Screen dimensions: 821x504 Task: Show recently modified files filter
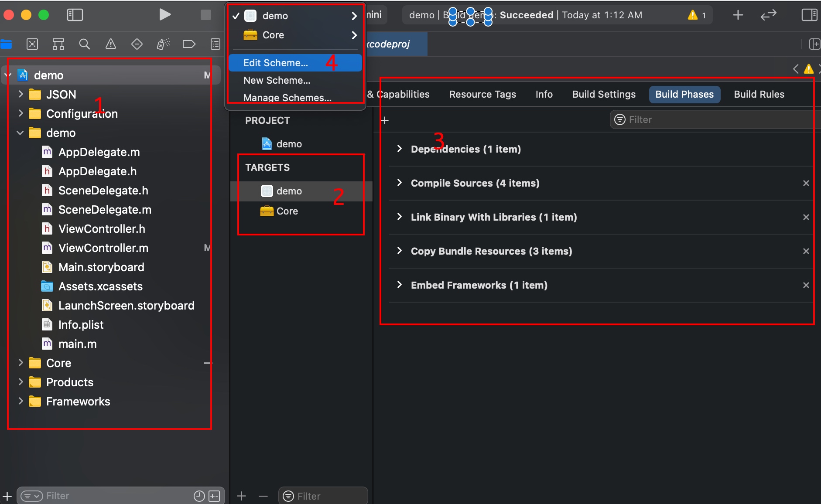point(199,496)
